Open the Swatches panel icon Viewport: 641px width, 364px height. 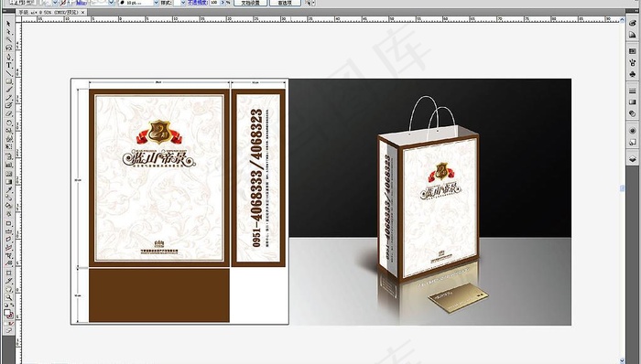pos(633,51)
